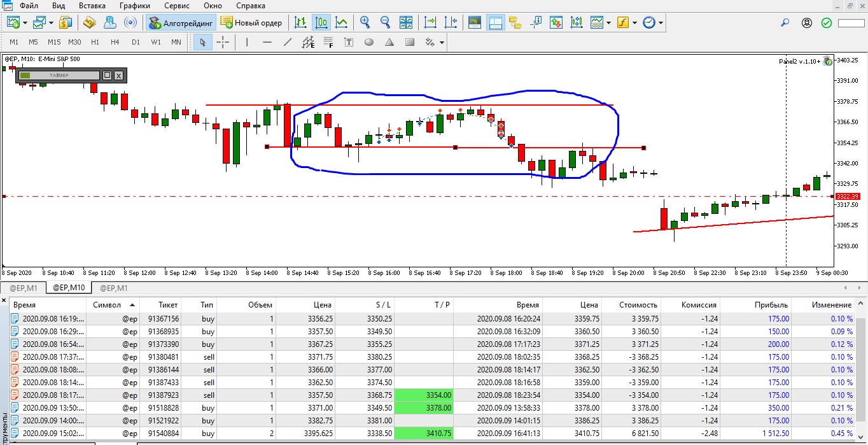The height and width of the screenshot is (445, 868).
Task: Open Market Watch with the dollar icon
Action: coord(66,23)
